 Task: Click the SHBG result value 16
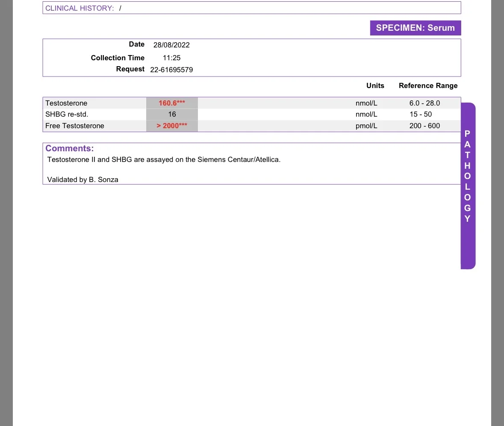click(172, 115)
